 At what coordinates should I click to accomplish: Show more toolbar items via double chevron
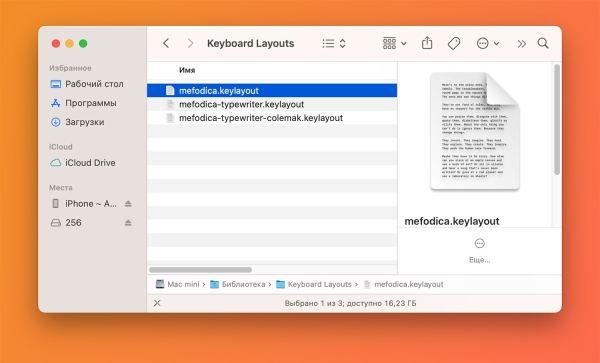click(x=522, y=44)
